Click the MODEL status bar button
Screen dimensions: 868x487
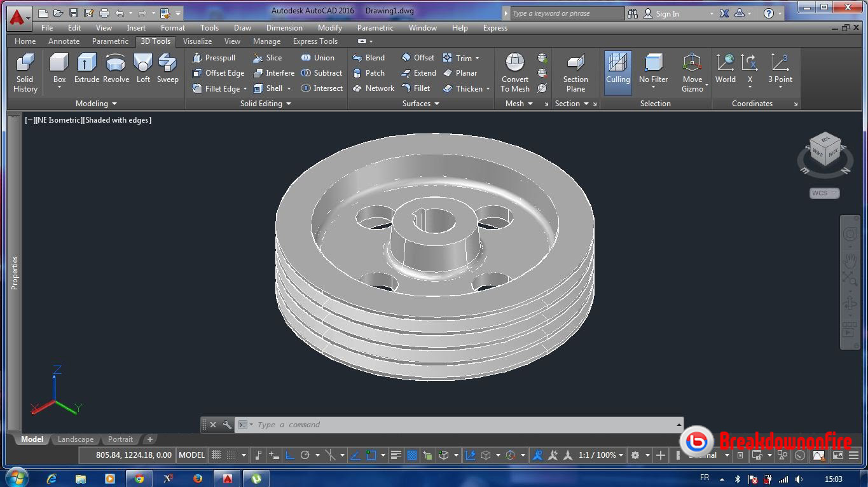[x=191, y=455]
